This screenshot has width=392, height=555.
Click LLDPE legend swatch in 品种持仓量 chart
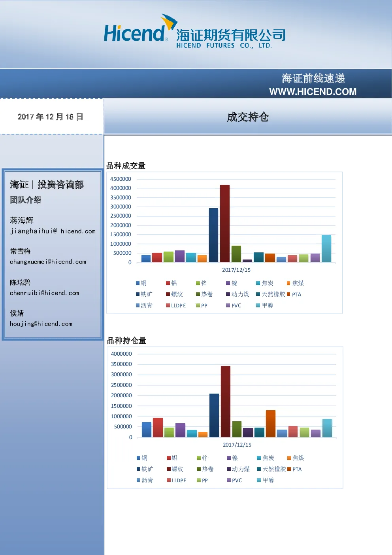click(169, 480)
